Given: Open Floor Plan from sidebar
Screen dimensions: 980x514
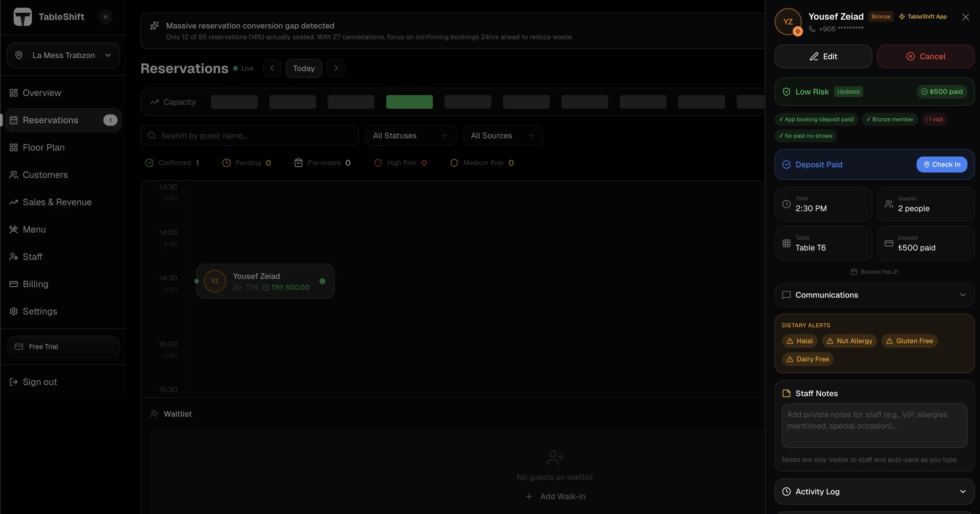Looking at the screenshot, I should 43,148.
